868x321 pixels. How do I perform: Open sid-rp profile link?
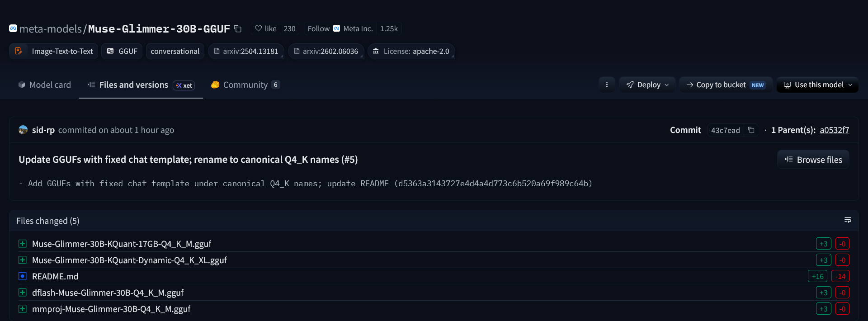tap(43, 130)
